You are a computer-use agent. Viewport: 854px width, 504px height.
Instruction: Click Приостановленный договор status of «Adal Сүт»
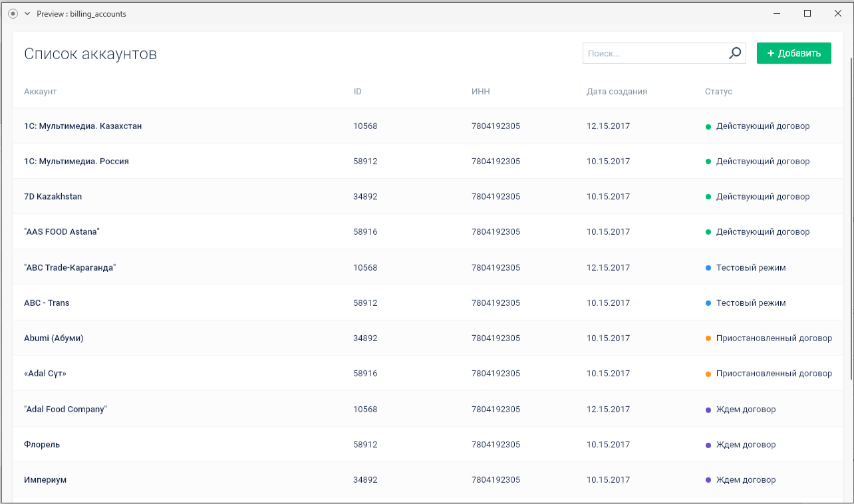click(769, 373)
